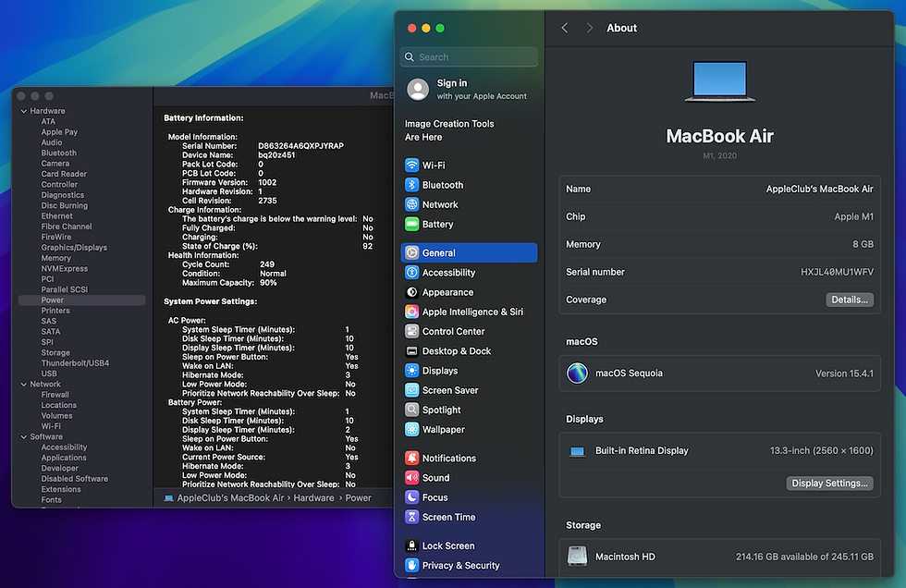
Task: Collapse the Hardware section in System Information
Action: click(24, 111)
